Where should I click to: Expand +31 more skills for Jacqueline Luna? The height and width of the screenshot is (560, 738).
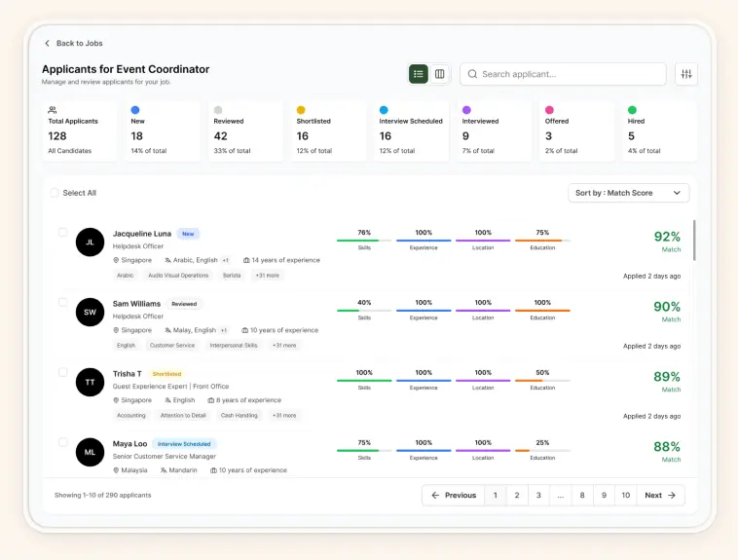click(x=268, y=275)
